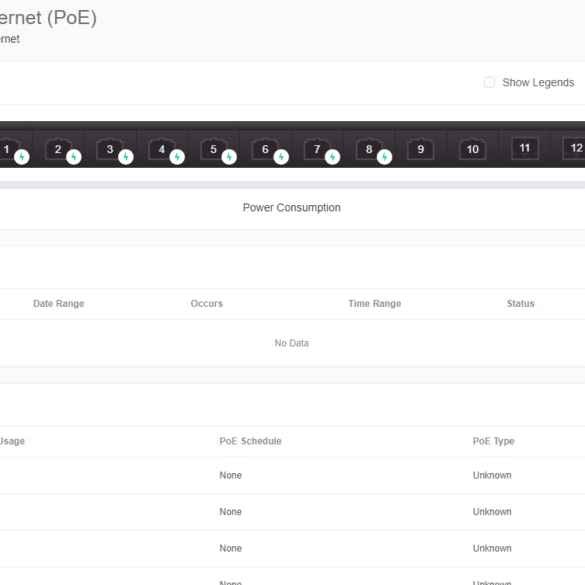Screen dimensions: 585x585
Task: Click PoE lightning badge on port 4
Action: 177,157
